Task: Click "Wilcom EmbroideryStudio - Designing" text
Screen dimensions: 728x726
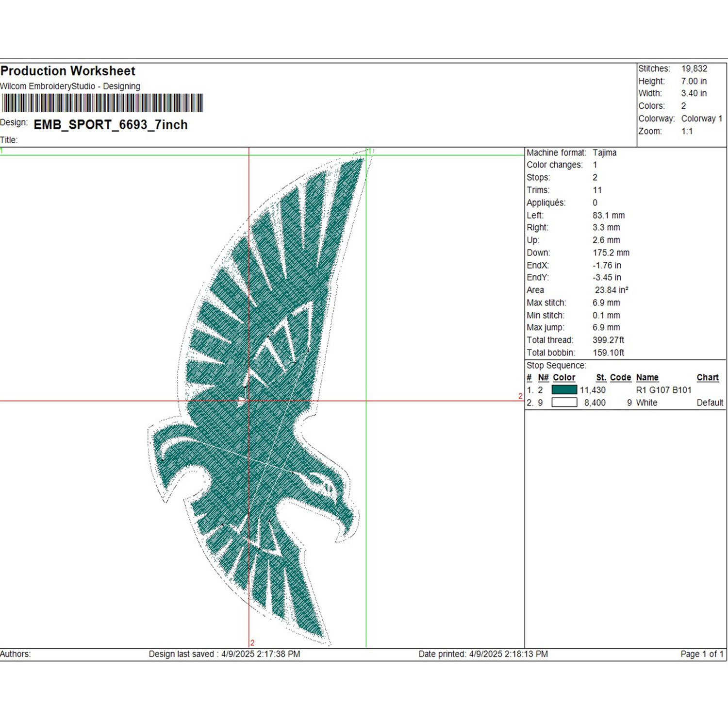Action: (70, 86)
